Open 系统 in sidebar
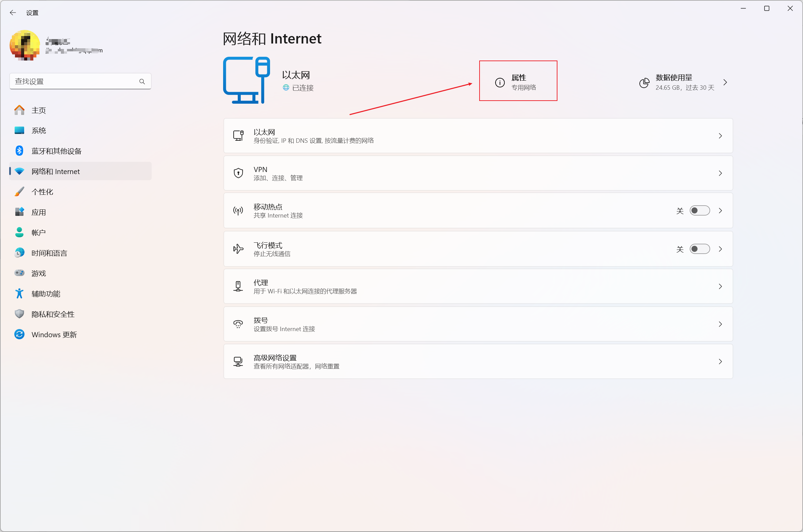This screenshot has height=532, width=803. pos(80,131)
